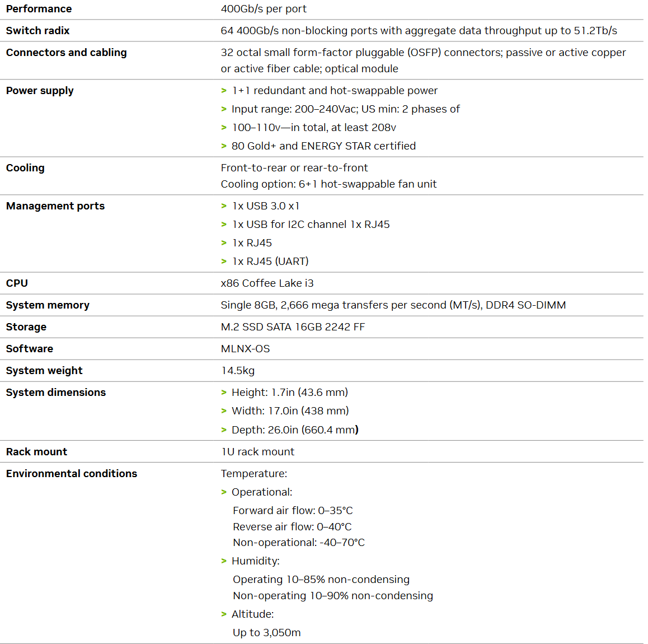The image size is (648, 644).
Task: Click the bullet arrow before "Input range"
Action: (x=224, y=109)
